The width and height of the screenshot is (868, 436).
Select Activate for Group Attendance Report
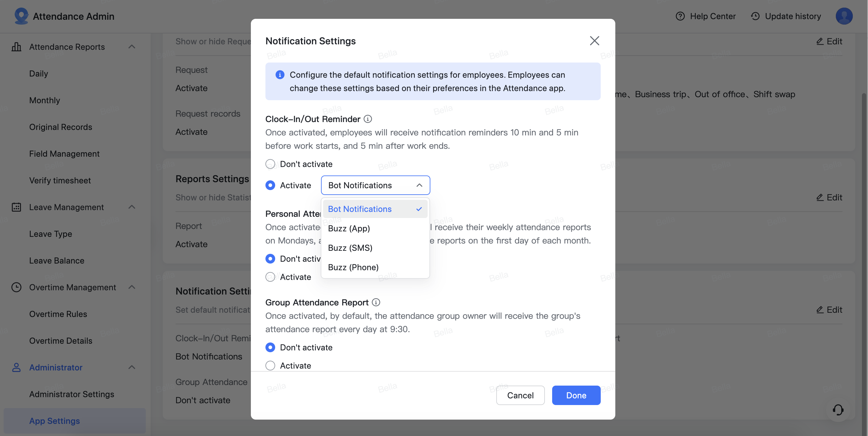[270, 366]
